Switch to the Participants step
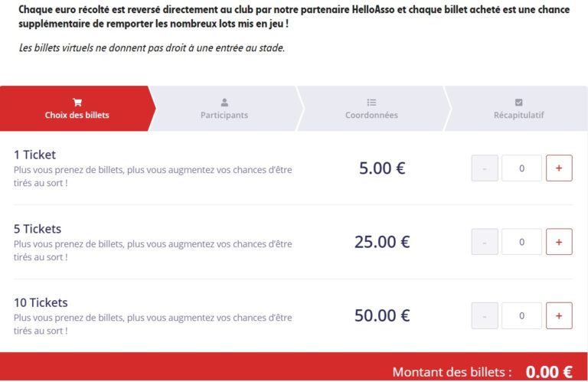The height and width of the screenshot is (382, 588). [224, 115]
